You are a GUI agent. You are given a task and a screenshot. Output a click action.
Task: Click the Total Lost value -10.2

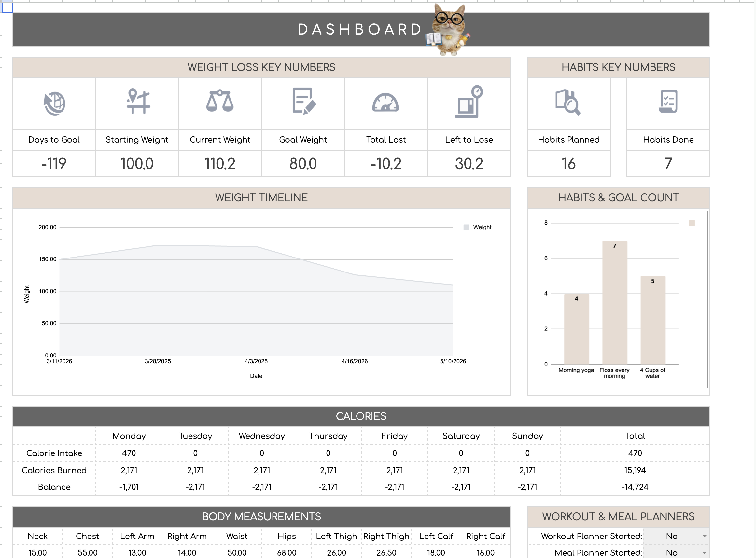(x=386, y=164)
